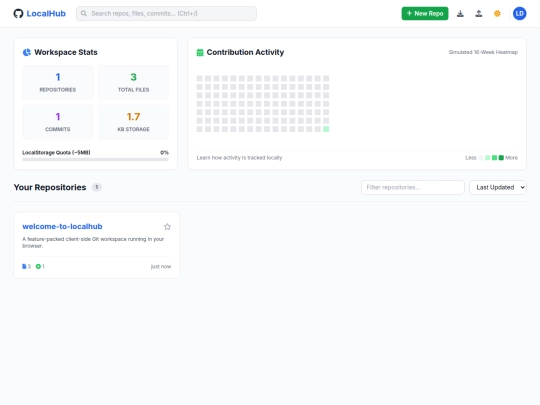Click the More legend label
This screenshot has height=405, width=540.
point(511,158)
